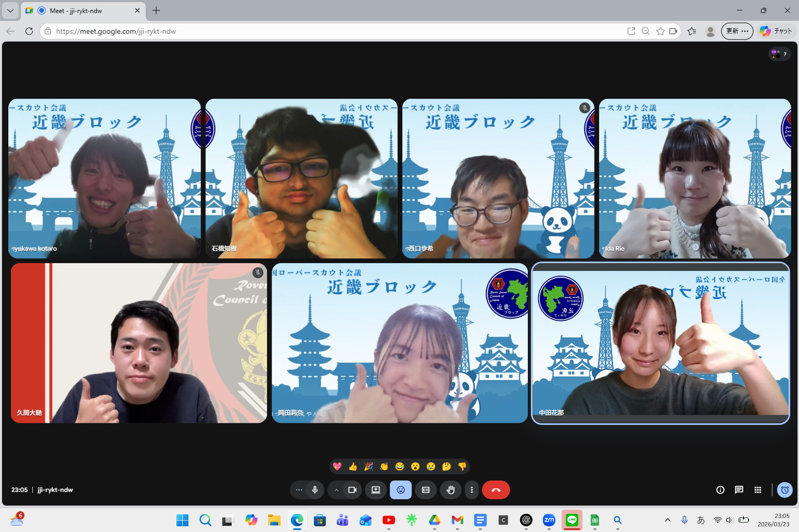Open audio settings next to the microphone
Screen dimensions: 799x532
tap(299, 490)
